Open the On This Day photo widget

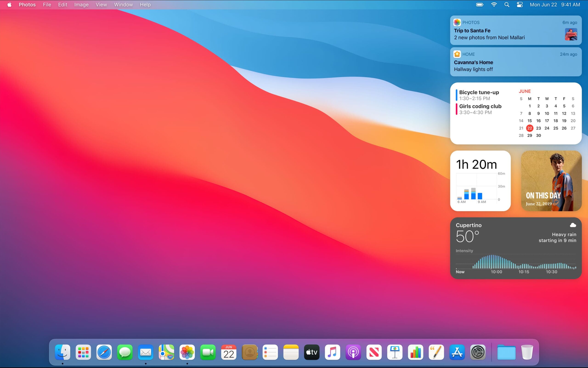point(551,181)
